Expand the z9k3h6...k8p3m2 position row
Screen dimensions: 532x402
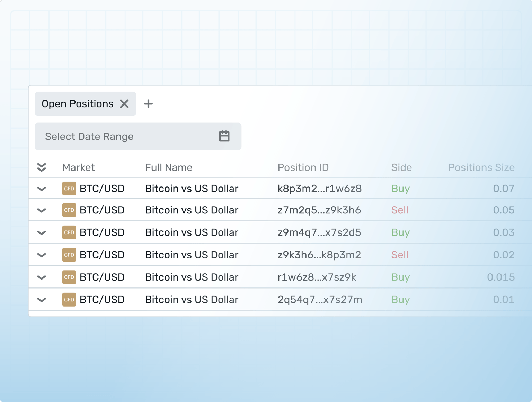[x=42, y=255]
